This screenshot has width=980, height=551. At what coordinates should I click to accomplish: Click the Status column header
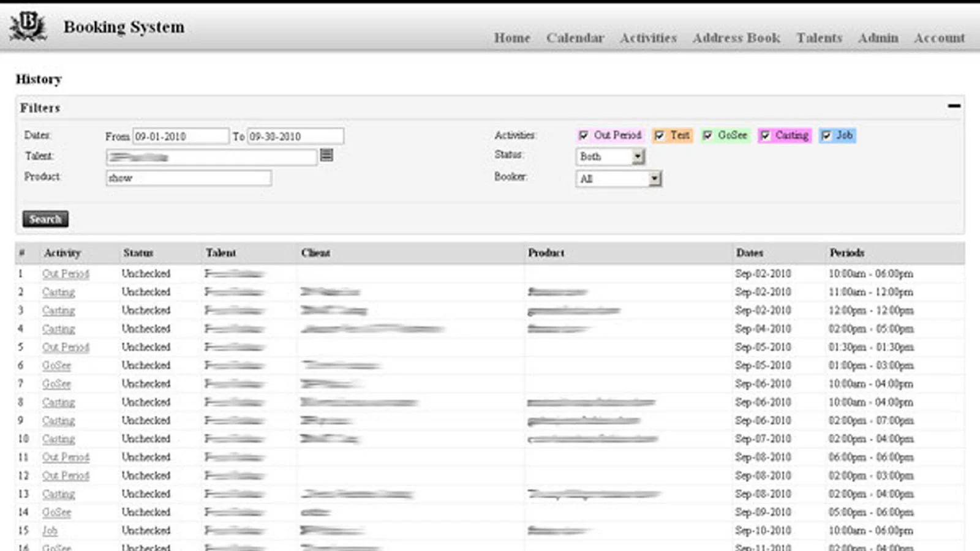pos(138,253)
